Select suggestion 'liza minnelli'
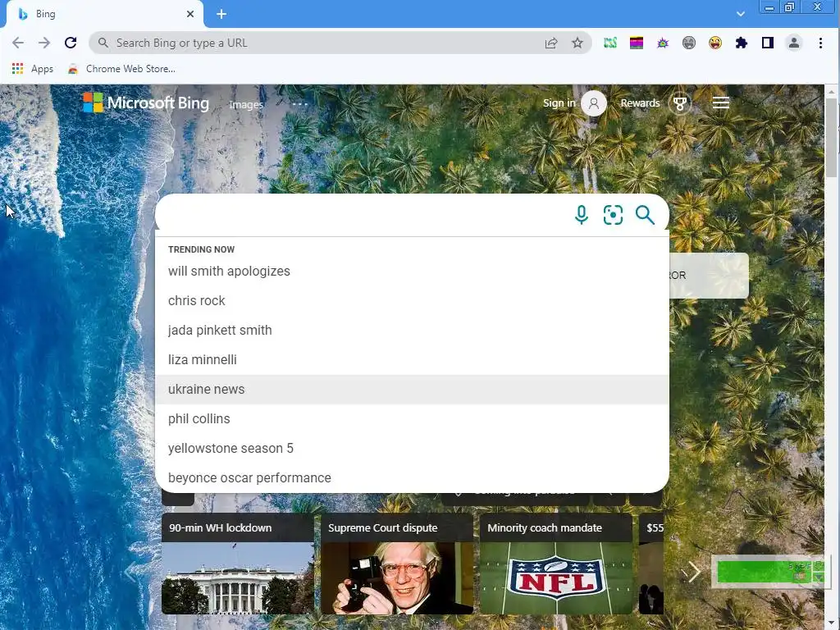The width and height of the screenshot is (840, 630). tap(412, 359)
